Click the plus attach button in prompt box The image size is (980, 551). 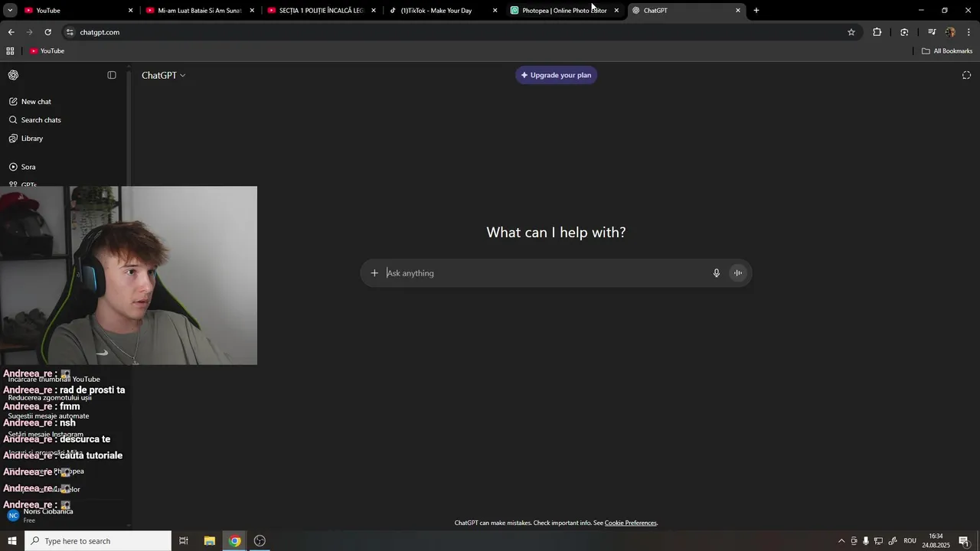tap(374, 273)
